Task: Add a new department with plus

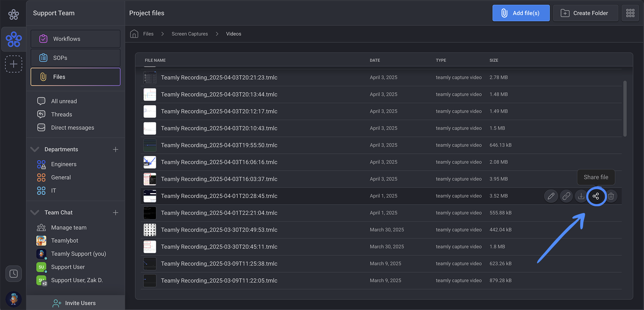Action: (x=116, y=149)
